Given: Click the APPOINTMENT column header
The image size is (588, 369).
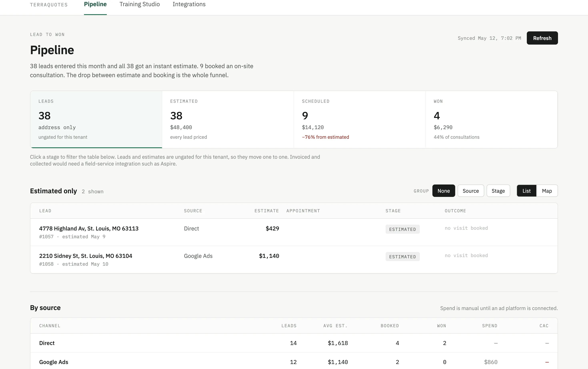Looking at the screenshot, I should 303,211.
